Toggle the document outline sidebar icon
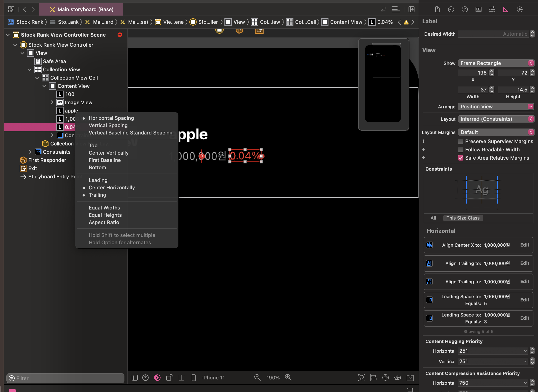Image resolution: width=538 pixels, height=392 pixels. pos(134,378)
